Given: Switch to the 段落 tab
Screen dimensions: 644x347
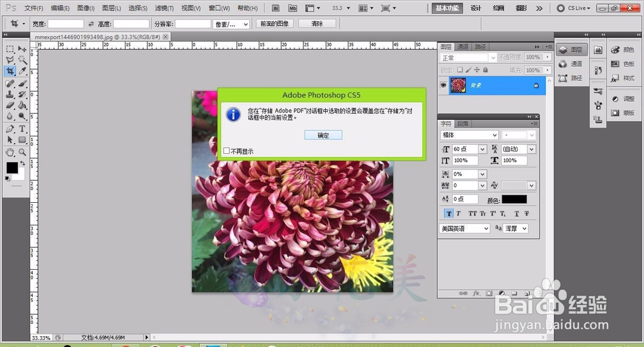Looking at the screenshot, I should click(x=463, y=124).
